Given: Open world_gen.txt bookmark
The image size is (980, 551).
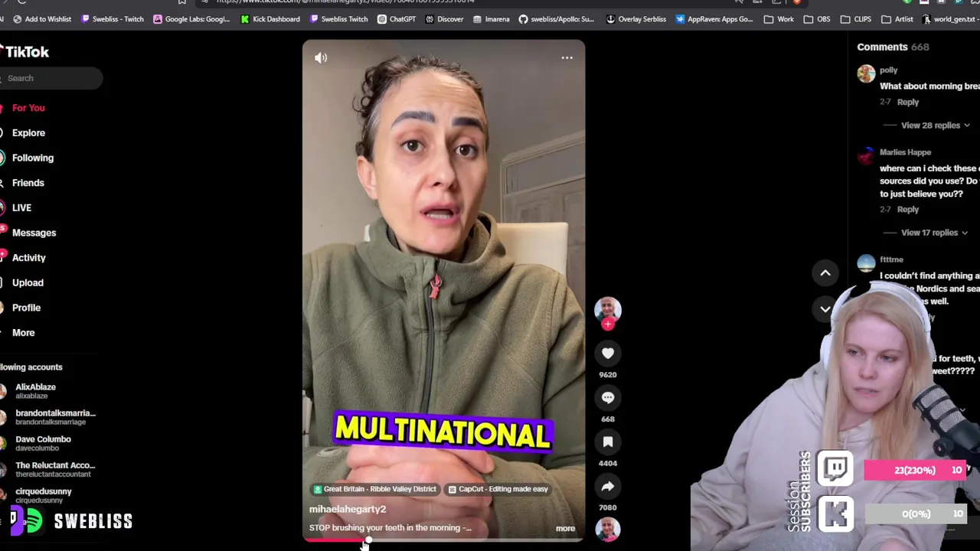Looking at the screenshot, I should (949, 19).
